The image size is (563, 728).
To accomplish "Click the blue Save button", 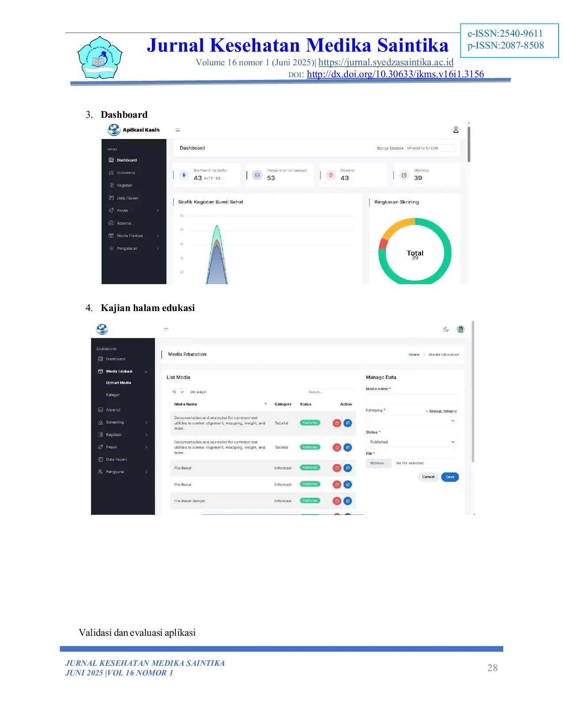I will click(450, 477).
